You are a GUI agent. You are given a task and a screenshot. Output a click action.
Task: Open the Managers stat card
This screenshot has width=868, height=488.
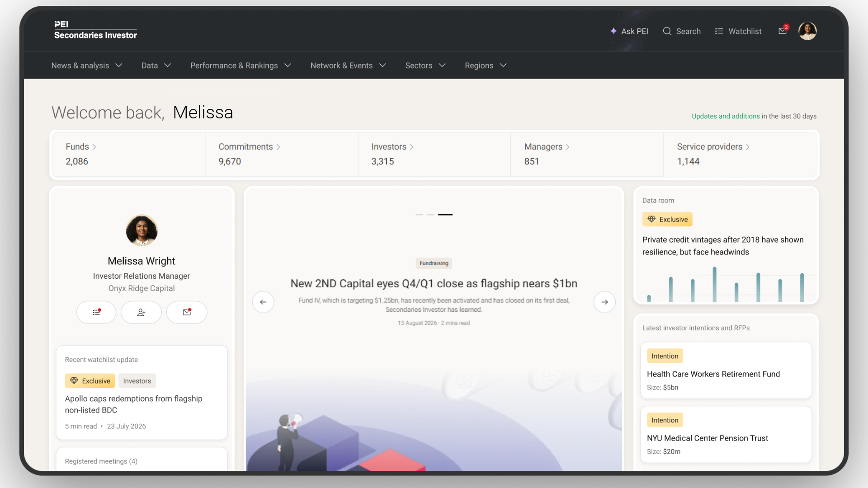coord(587,154)
